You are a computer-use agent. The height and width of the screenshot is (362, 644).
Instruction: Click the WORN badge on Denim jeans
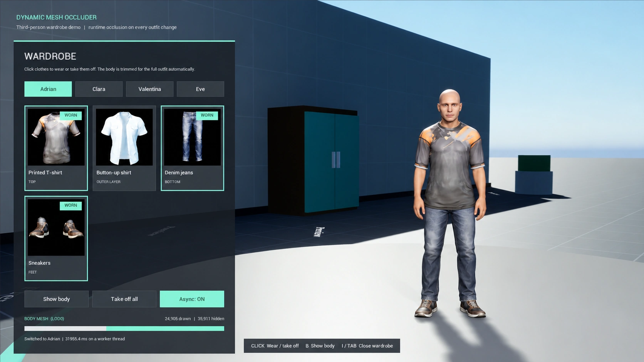tap(207, 115)
